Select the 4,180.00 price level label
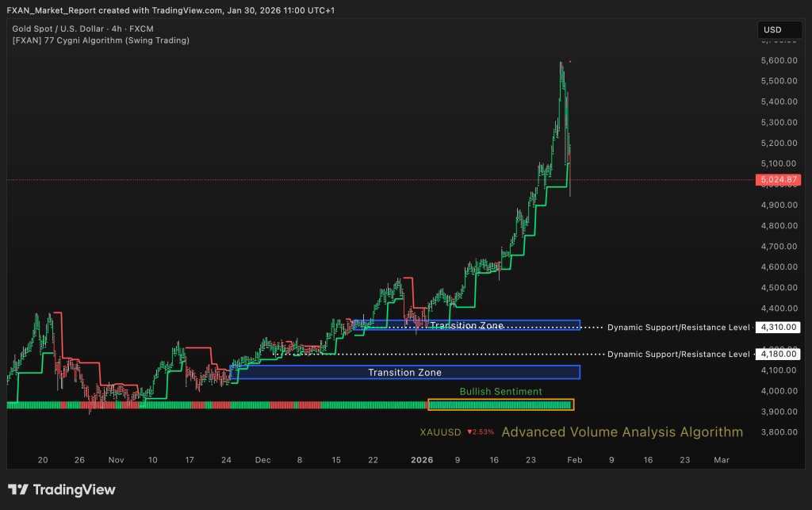The width and height of the screenshot is (812, 510). pyautogui.click(x=777, y=354)
